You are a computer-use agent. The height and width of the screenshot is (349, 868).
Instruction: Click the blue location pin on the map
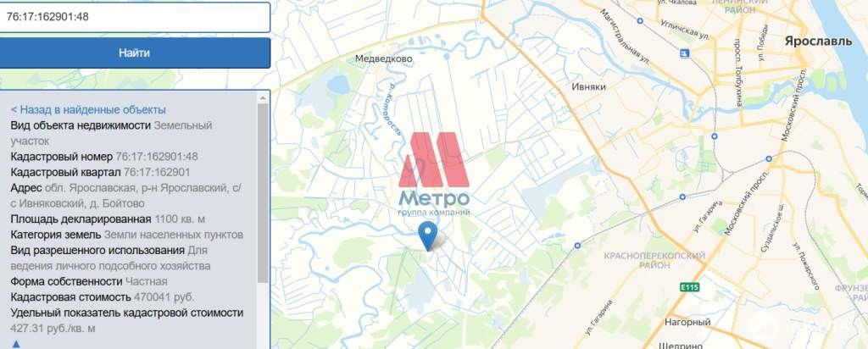(x=427, y=235)
